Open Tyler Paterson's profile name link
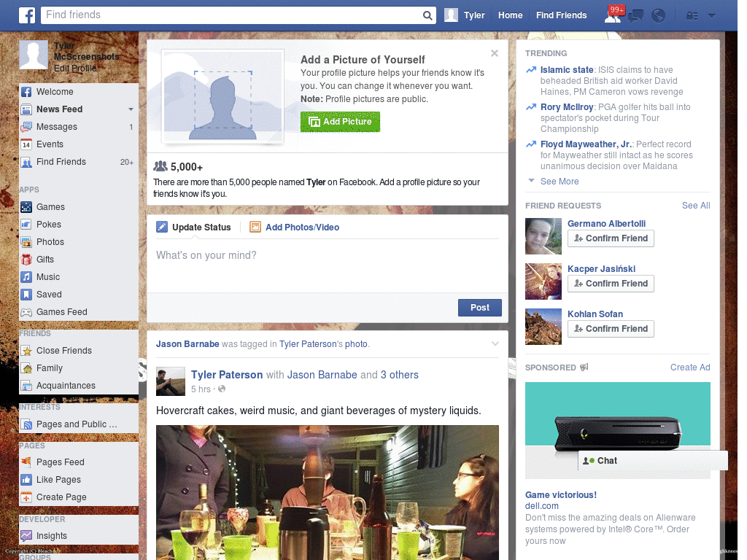This screenshot has height=560, width=747. [227, 375]
